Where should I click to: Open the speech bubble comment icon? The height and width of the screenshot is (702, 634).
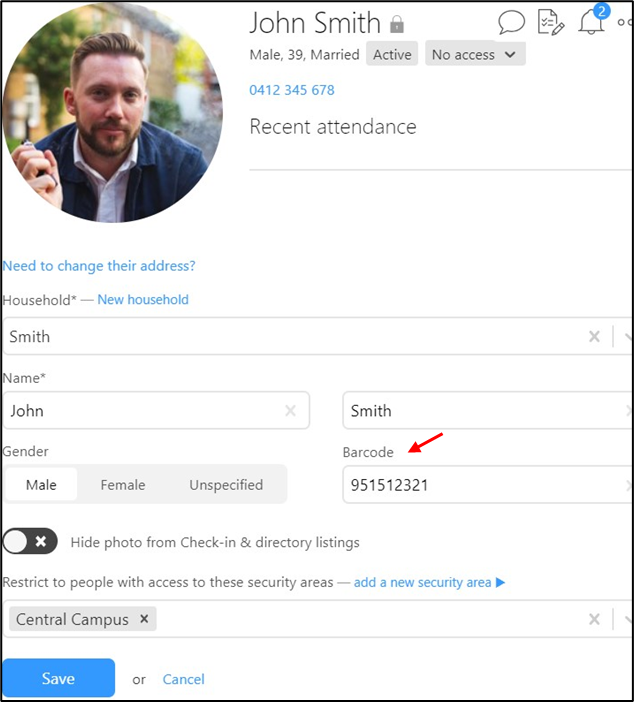[x=511, y=22]
